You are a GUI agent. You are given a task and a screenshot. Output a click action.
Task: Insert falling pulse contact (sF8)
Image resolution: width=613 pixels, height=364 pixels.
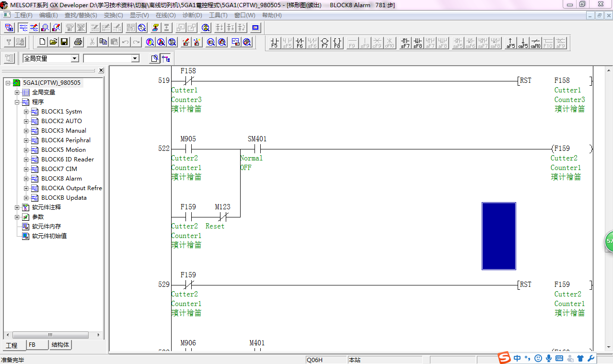point(418,43)
